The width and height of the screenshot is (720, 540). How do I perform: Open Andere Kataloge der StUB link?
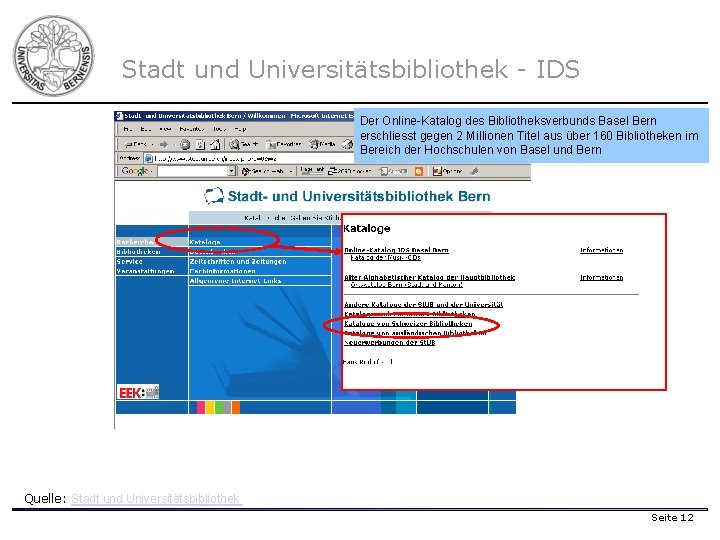[423, 304]
